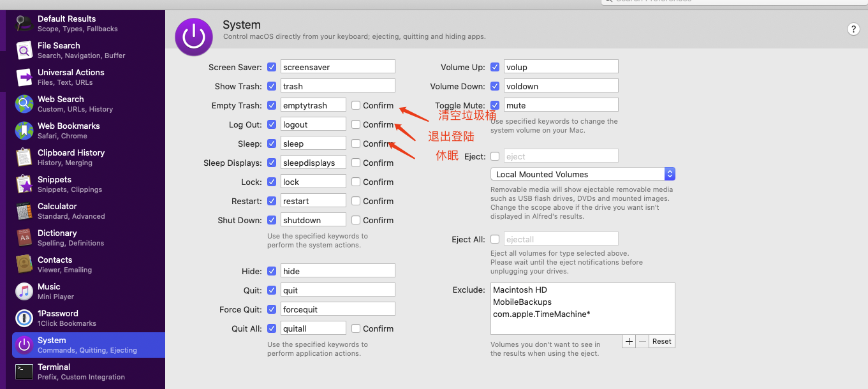Click the emptytrash keyword field
This screenshot has height=389, width=868.
pos(313,105)
